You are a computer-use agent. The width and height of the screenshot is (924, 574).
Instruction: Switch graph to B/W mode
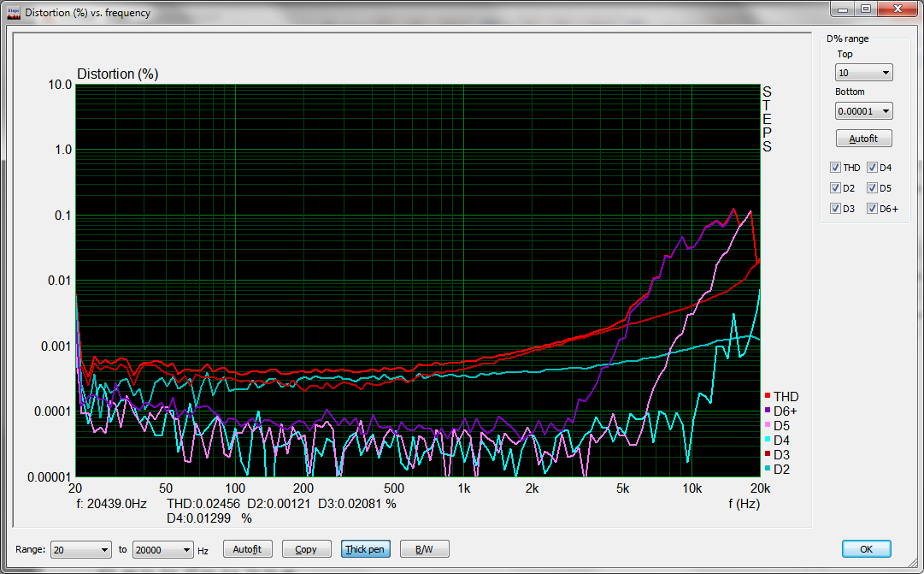pos(423,549)
